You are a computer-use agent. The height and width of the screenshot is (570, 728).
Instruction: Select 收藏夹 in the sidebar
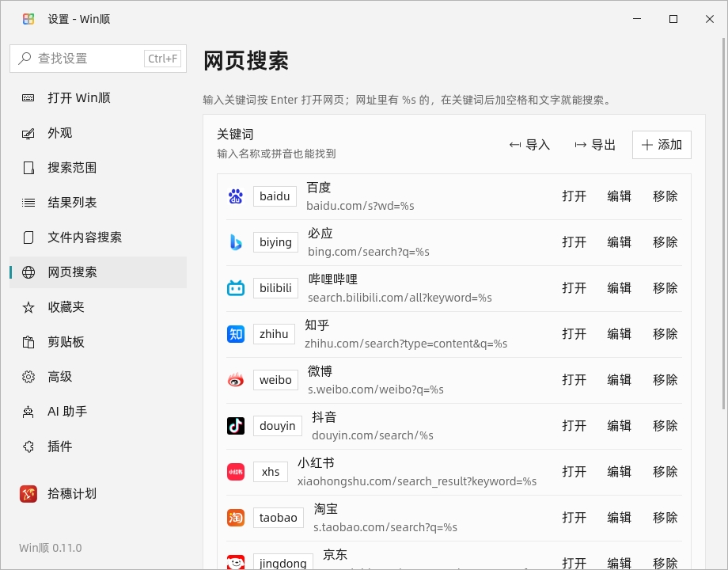tap(98, 307)
